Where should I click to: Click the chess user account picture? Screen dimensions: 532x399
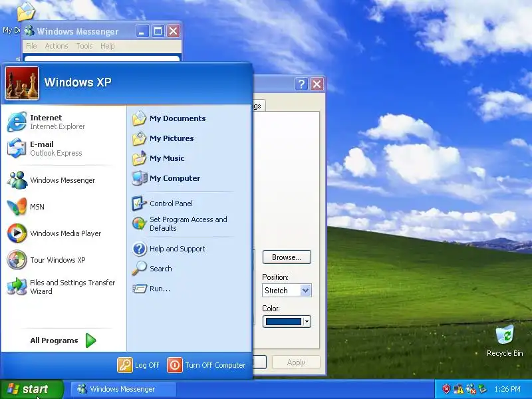point(22,83)
